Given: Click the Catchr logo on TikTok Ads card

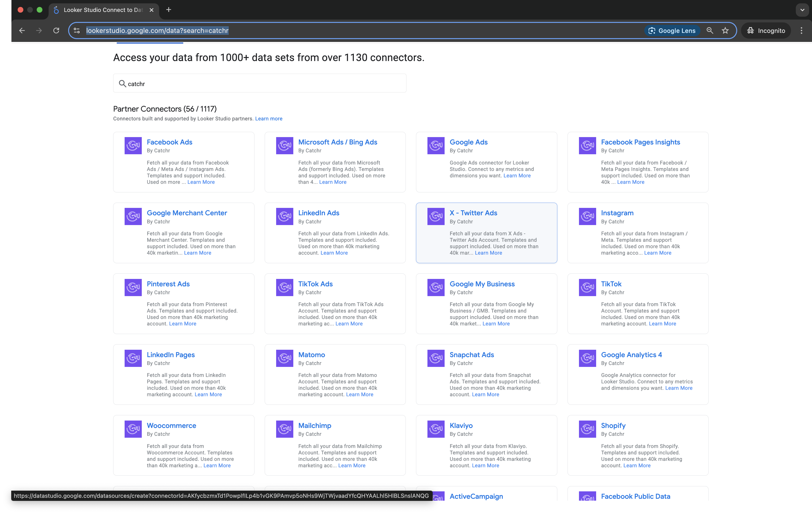Looking at the screenshot, I should (284, 287).
